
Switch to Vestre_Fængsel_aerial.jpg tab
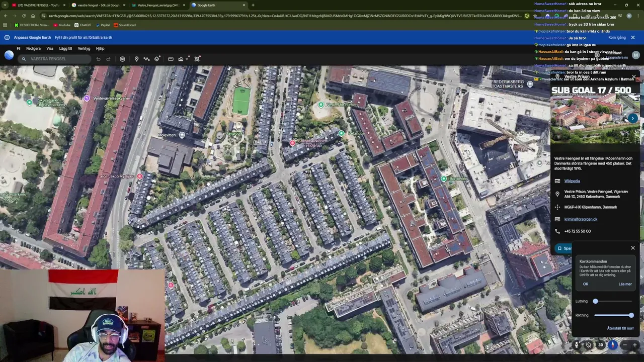157,5
